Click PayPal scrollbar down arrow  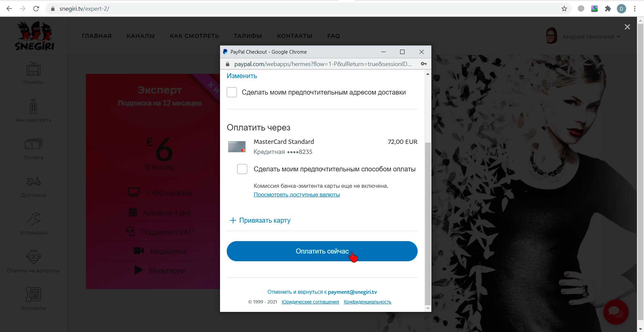(x=427, y=309)
